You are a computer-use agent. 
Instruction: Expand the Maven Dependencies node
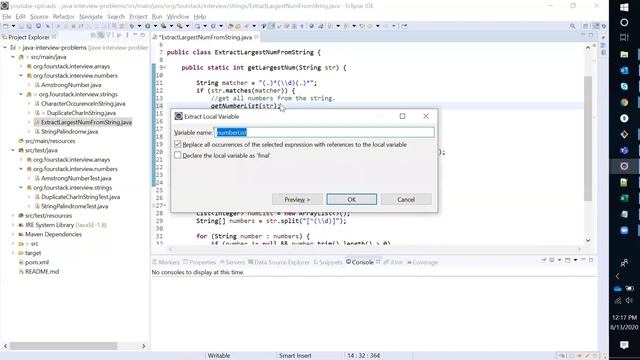click(13, 234)
